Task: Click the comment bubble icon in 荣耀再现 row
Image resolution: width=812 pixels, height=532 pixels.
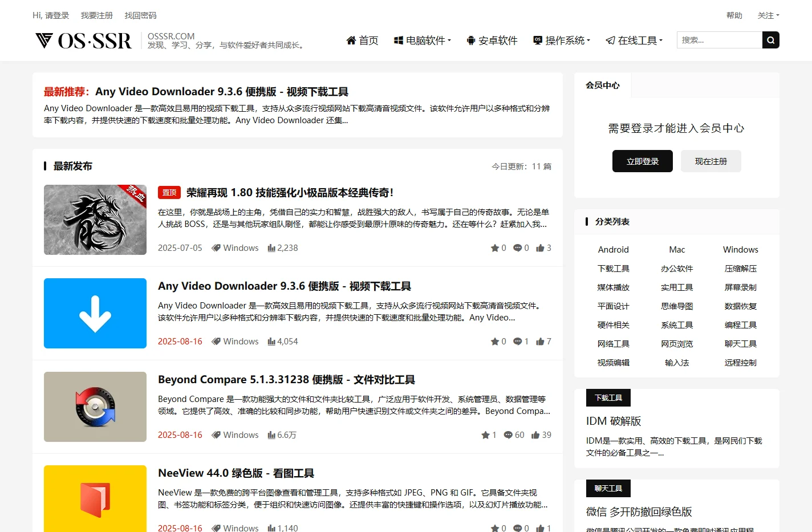Action: pyautogui.click(x=517, y=248)
